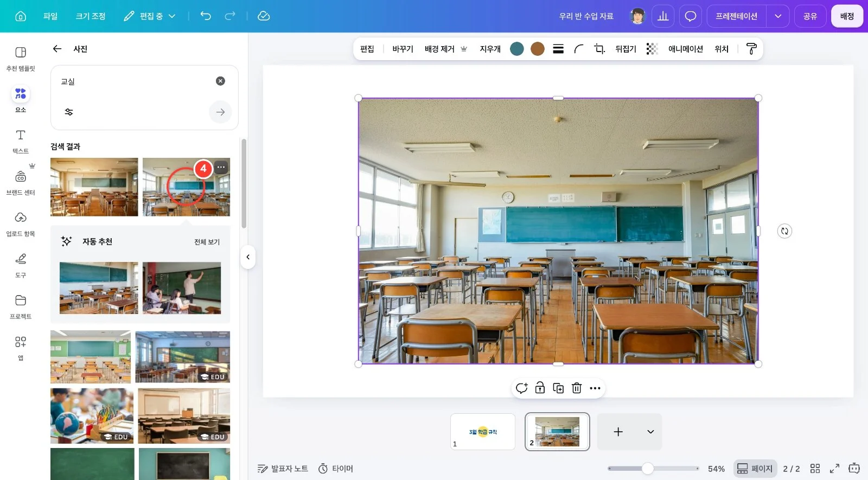Viewport: 868px width, 480px height.
Task: Toggle grid view of pages
Action: pos(815,468)
